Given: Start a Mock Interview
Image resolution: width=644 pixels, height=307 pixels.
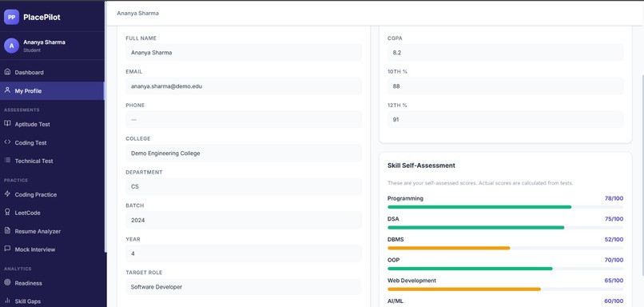Looking at the screenshot, I should point(52,249).
